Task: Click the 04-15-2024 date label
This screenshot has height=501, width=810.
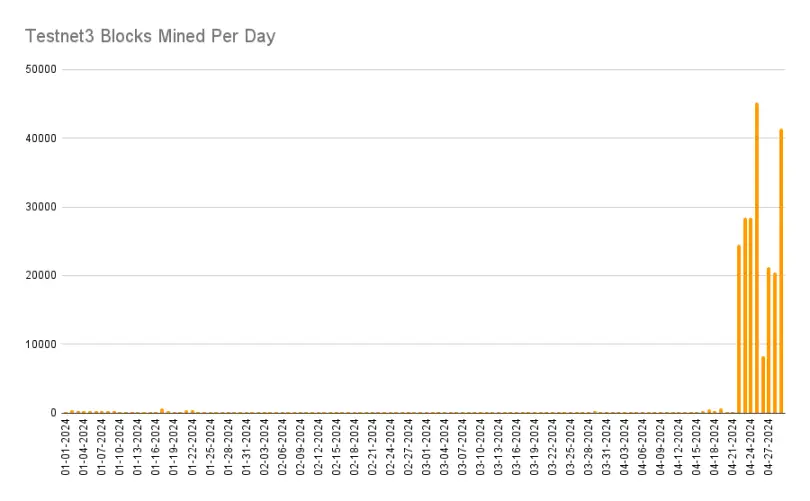Action: [697, 448]
